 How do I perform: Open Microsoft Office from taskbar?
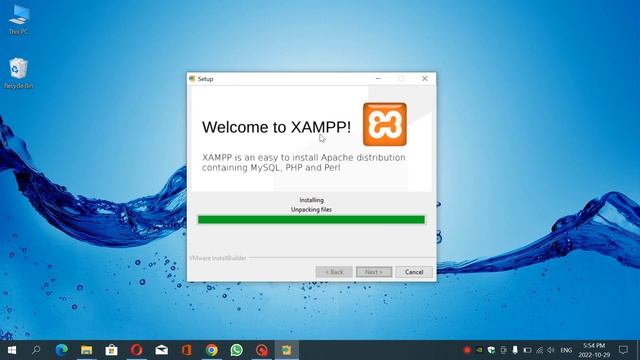187,350
